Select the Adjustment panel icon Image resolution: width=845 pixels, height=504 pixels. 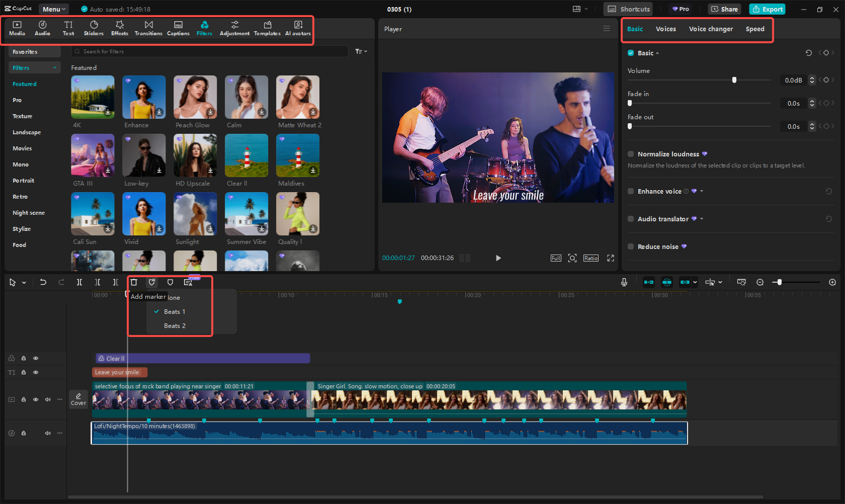(234, 28)
